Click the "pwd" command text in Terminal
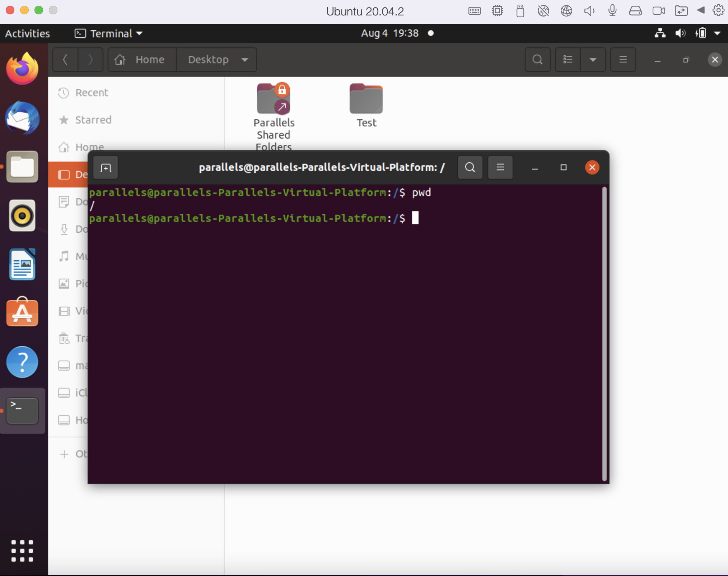728x576 pixels. pyautogui.click(x=421, y=193)
